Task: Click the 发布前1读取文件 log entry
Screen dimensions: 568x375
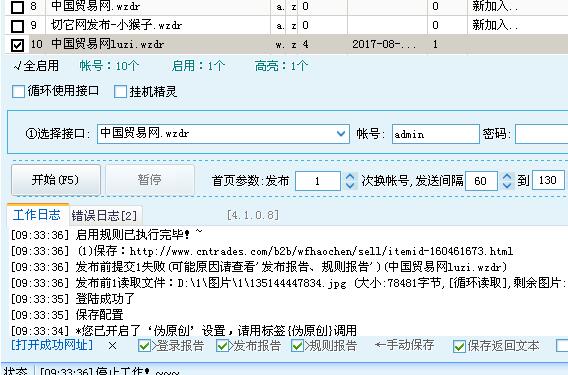Action: click(x=289, y=283)
